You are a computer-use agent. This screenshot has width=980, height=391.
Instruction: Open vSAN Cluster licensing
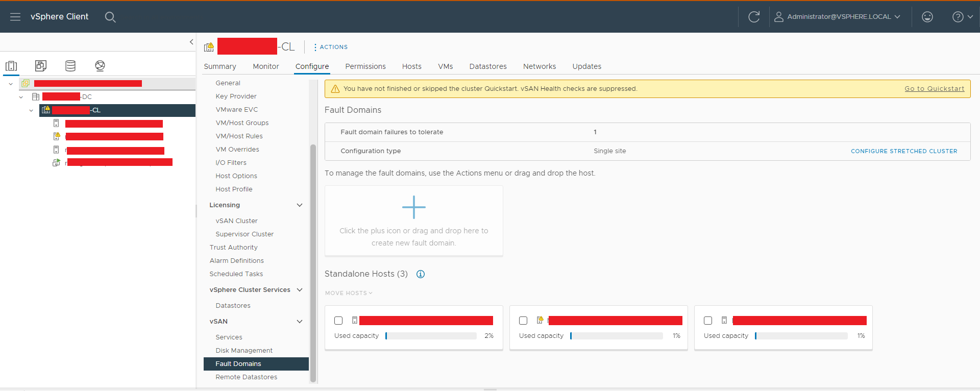(x=236, y=221)
